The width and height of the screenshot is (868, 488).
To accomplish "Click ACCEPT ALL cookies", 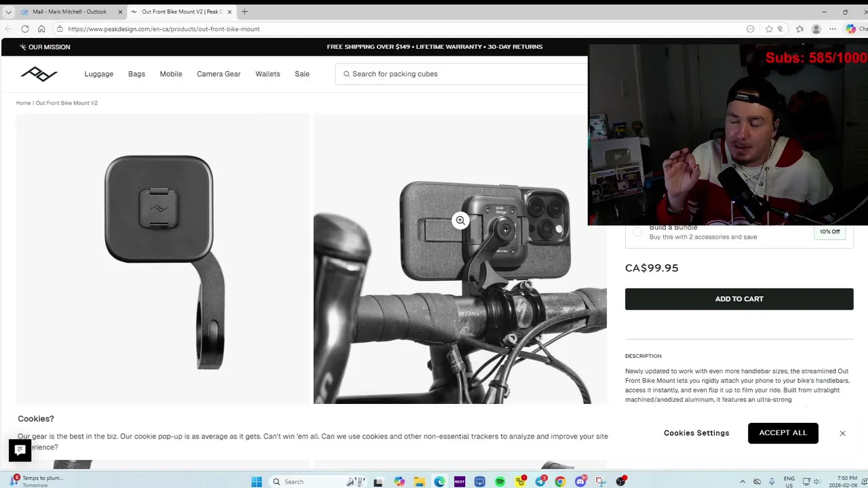I will click(783, 433).
